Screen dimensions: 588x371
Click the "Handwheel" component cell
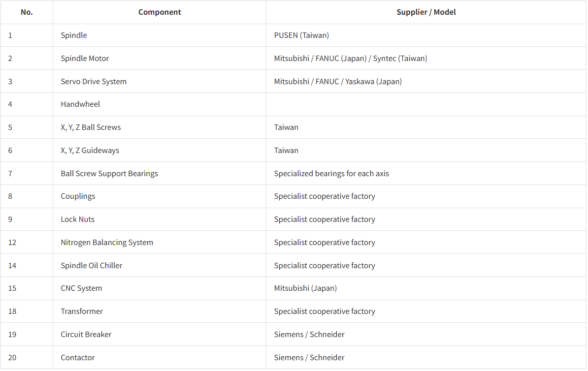[x=80, y=104]
